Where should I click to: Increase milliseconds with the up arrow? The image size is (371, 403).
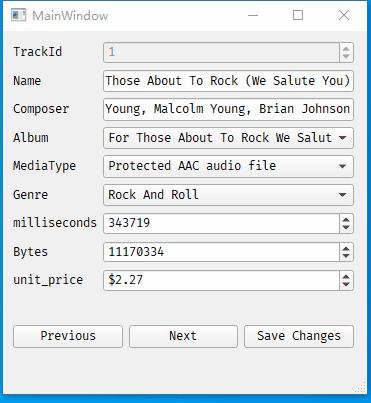point(346,219)
